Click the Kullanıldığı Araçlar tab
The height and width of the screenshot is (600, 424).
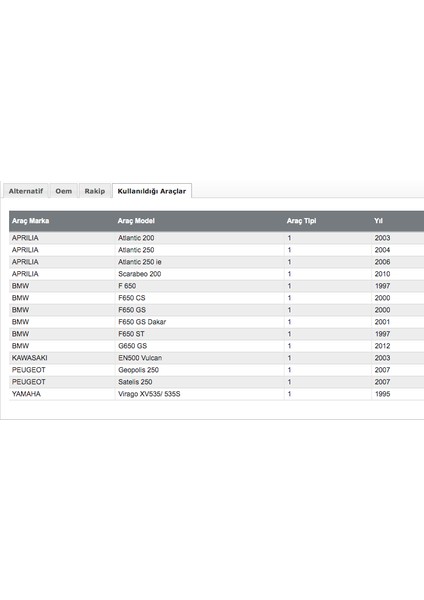(x=152, y=191)
